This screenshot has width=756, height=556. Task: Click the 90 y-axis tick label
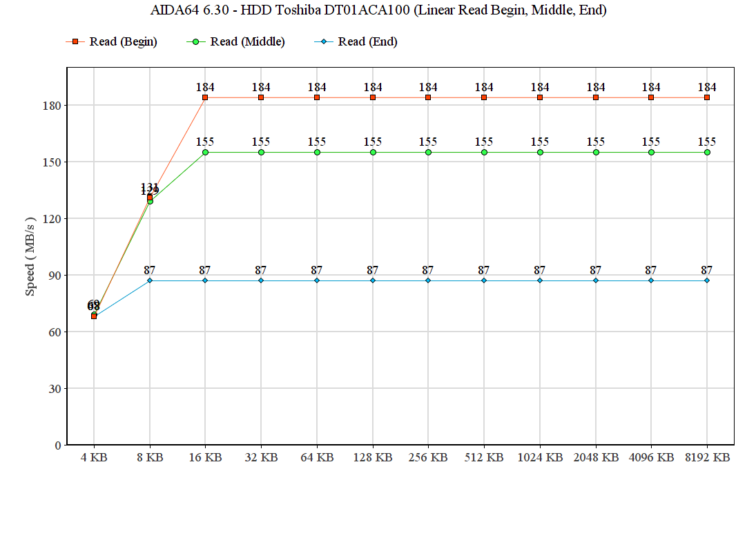coord(55,276)
